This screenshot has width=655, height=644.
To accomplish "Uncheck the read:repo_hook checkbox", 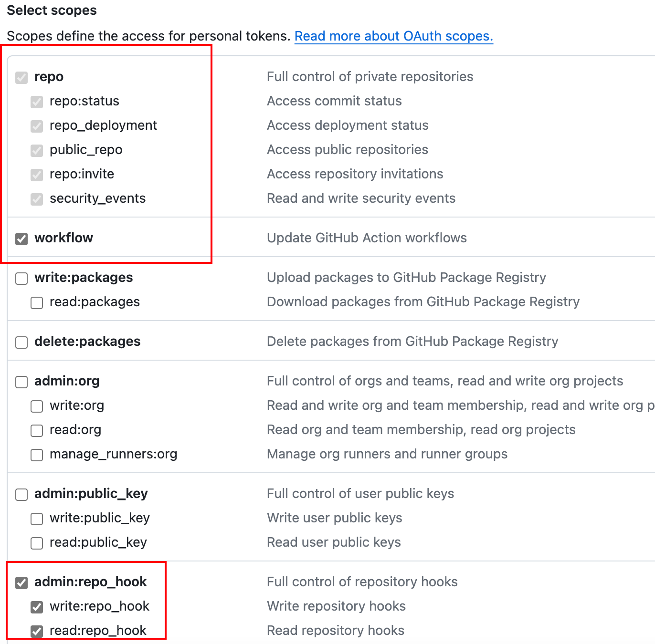I will coord(37,631).
